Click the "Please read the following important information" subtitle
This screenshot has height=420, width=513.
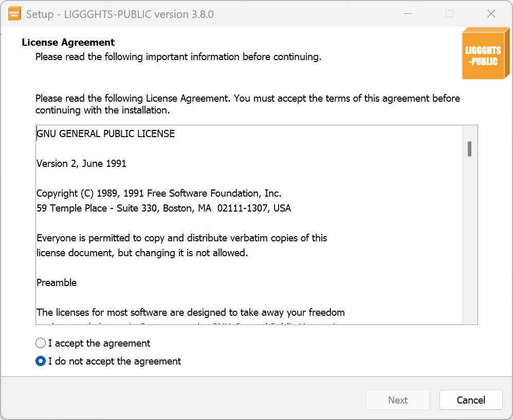tap(178, 57)
